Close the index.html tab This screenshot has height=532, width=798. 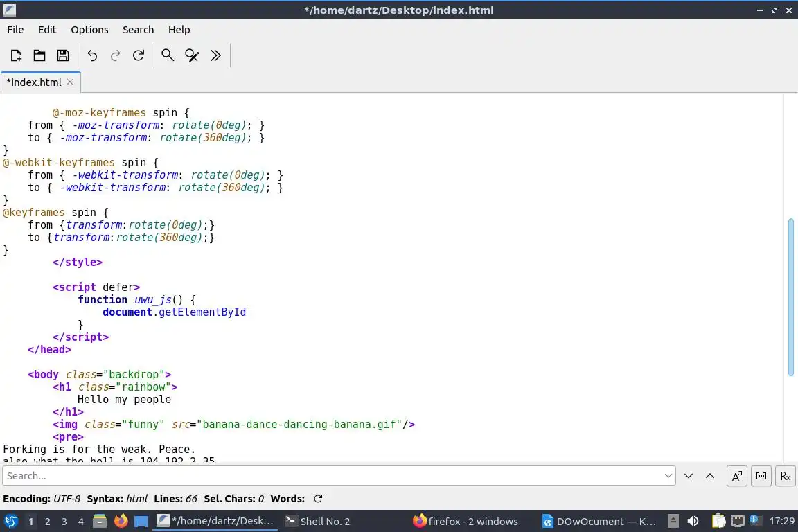pos(70,82)
